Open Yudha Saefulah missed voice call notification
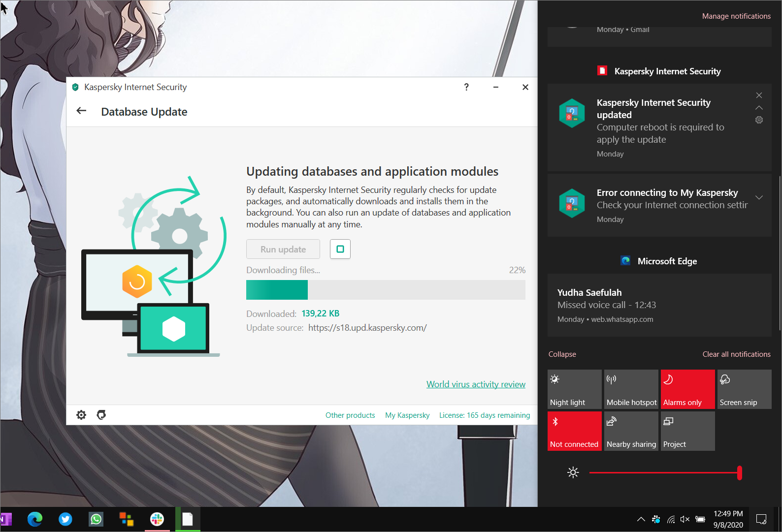Viewport: 782px width, 532px height. [659, 305]
